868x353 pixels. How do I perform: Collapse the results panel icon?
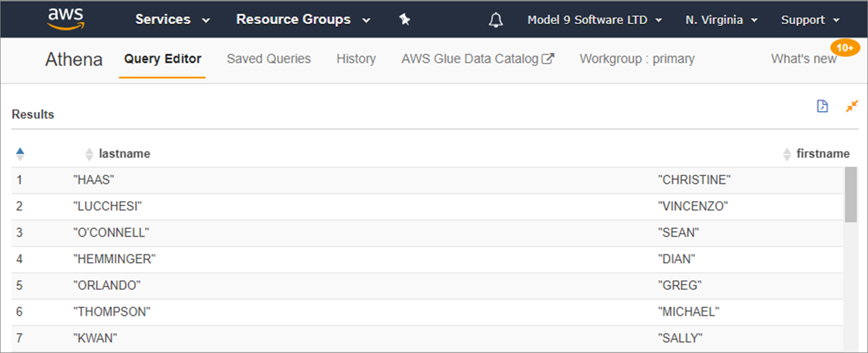tap(851, 106)
